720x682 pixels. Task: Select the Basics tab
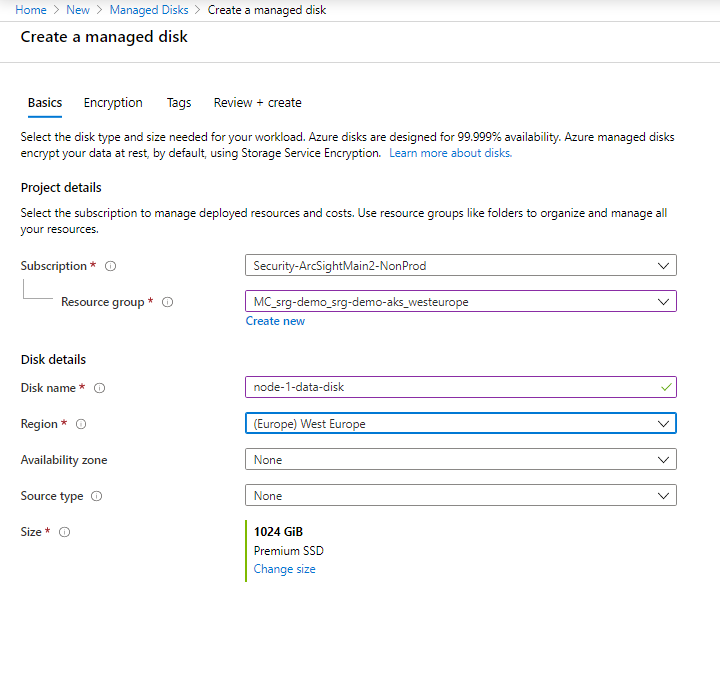(45, 103)
